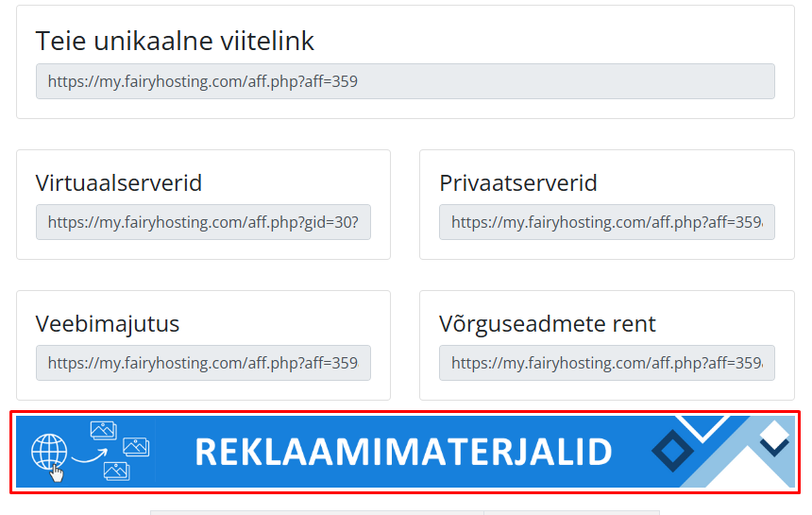Click the globe with cursor icon
The width and height of the screenshot is (812, 515).
pos(48,453)
